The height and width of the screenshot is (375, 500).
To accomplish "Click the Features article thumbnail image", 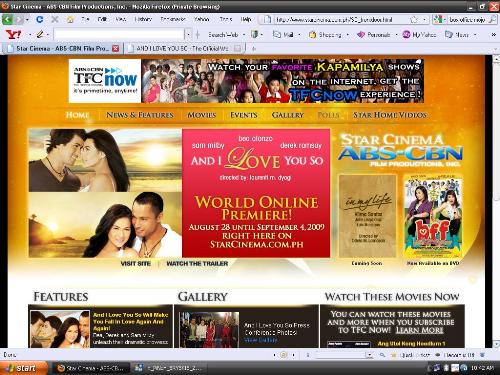I will point(60,329).
